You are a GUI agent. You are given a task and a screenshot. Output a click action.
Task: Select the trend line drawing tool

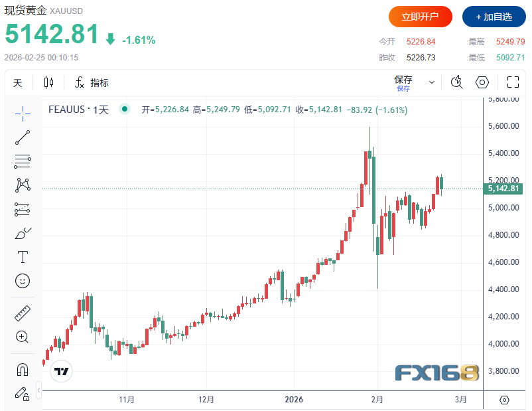23,137
